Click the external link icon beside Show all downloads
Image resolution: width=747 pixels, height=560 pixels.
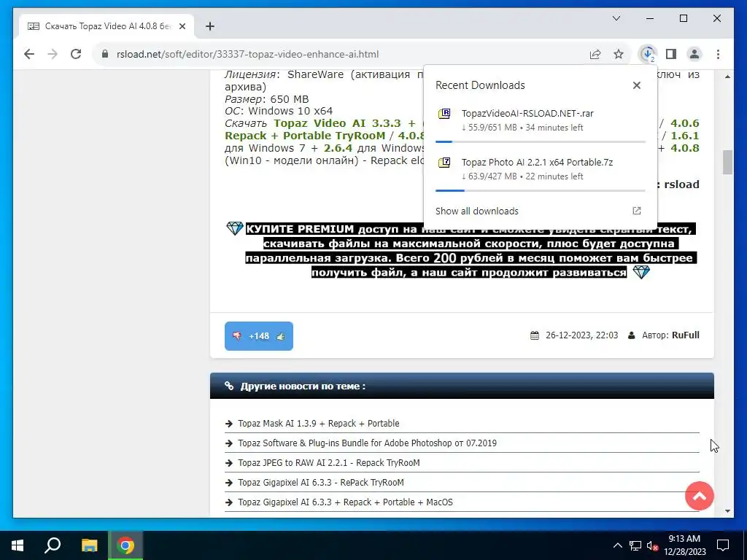(x=636, y=211)
